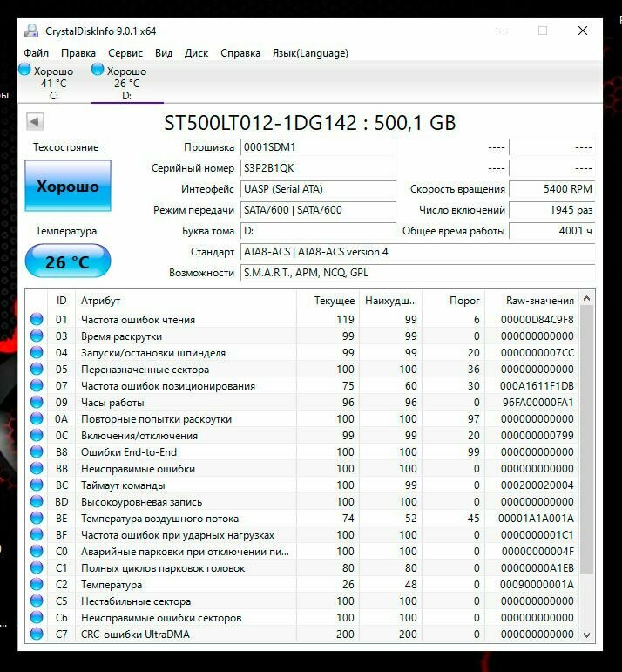622x672 pixels.
Task: Click the Текущее column header
Action: (x=328, y=301)
